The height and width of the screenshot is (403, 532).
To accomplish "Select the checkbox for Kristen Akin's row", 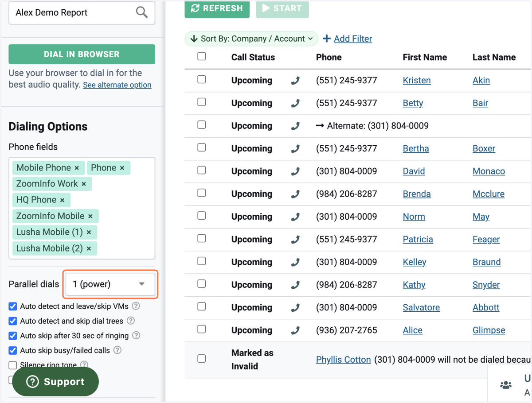I will pos(202,79).
